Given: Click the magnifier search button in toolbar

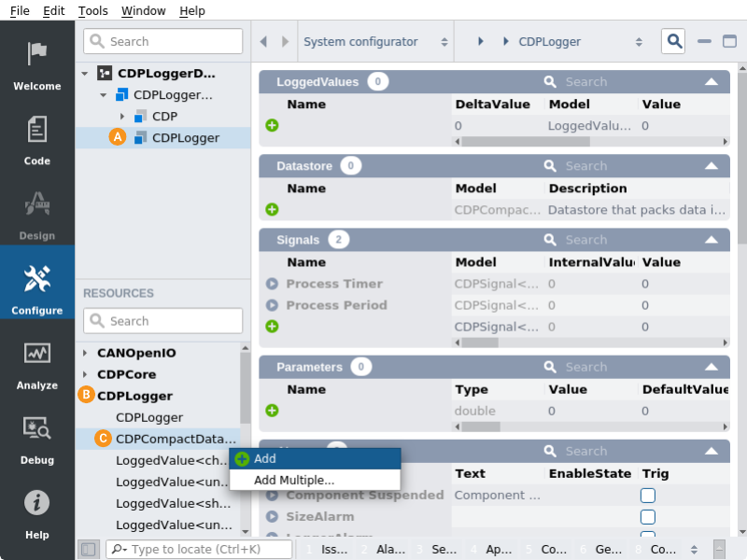Looking at the screenshot, I should coord(673,41).
